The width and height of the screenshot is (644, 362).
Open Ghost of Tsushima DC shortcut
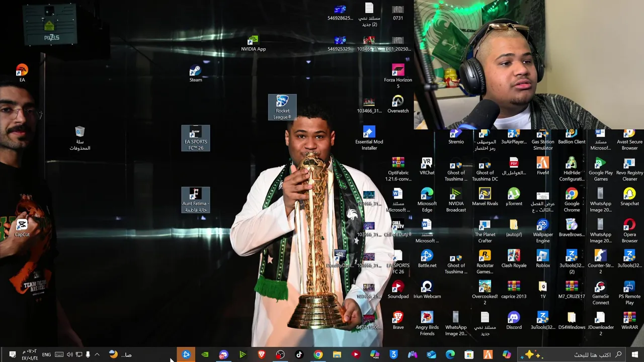coord(485,169)
